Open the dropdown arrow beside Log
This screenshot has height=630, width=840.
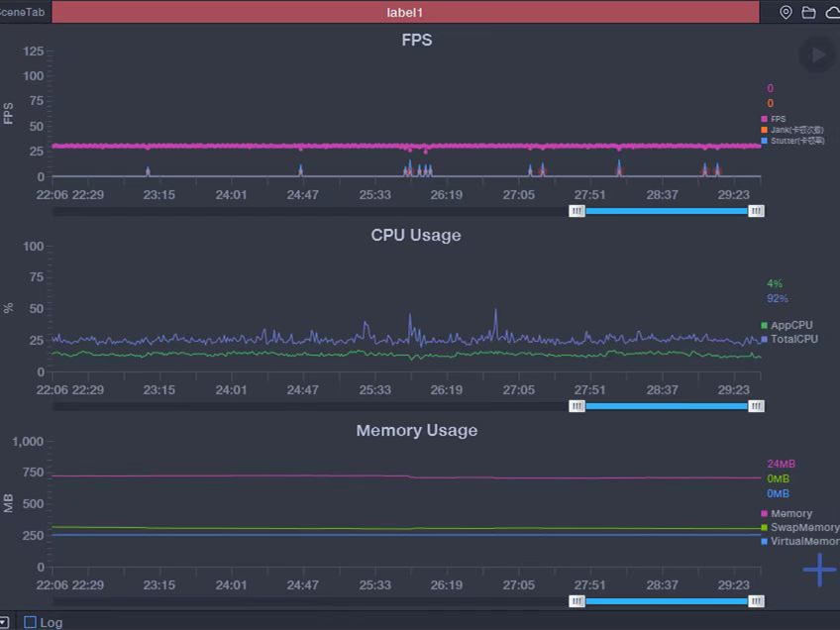click(x=5, y=622)
